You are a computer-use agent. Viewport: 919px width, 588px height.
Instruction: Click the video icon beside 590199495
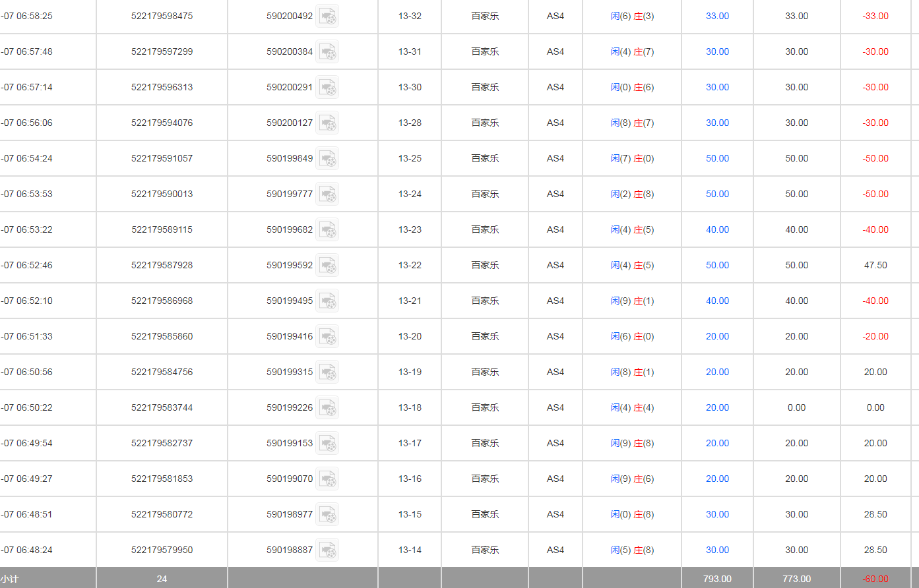327,301
